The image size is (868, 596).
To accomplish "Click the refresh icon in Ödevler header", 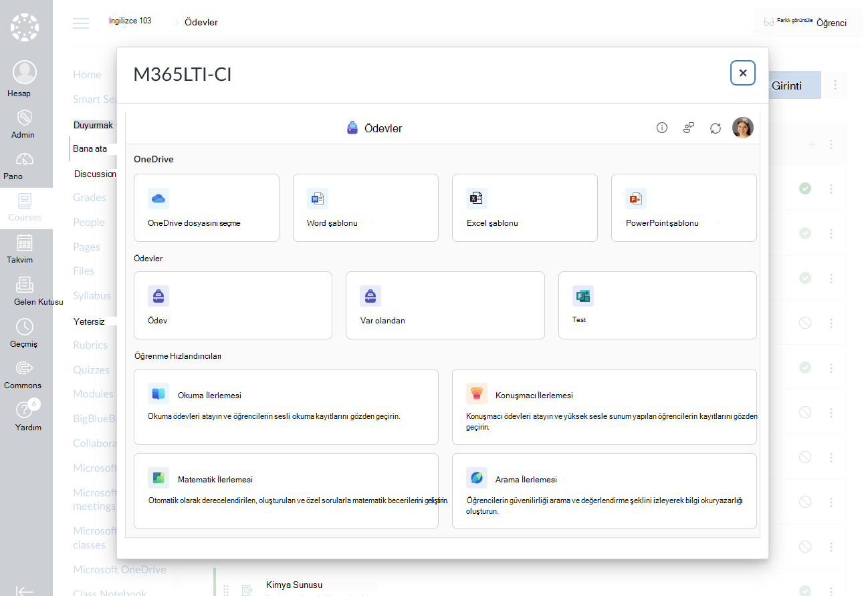I will 716,128.
